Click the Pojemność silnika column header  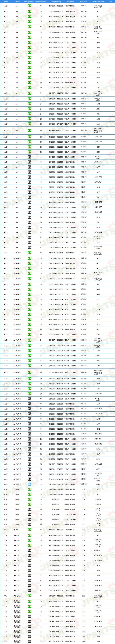click(41, 1)
